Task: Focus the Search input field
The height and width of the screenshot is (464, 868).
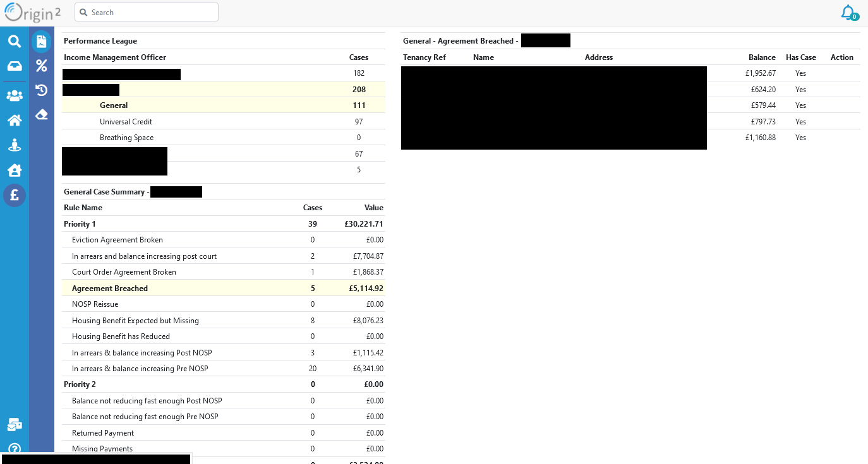Action: pyautogui.click(x=147, y=12)
